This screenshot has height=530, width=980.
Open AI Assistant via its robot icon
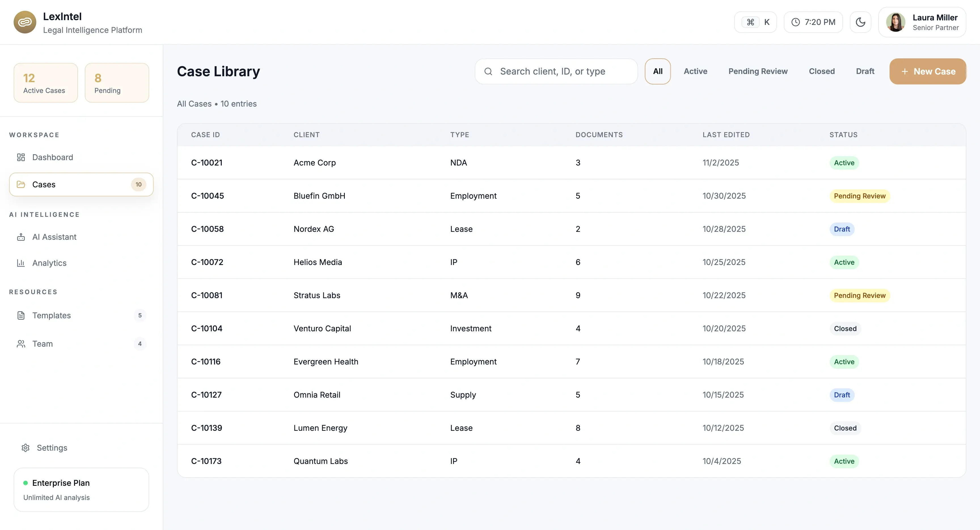point(21,237)
